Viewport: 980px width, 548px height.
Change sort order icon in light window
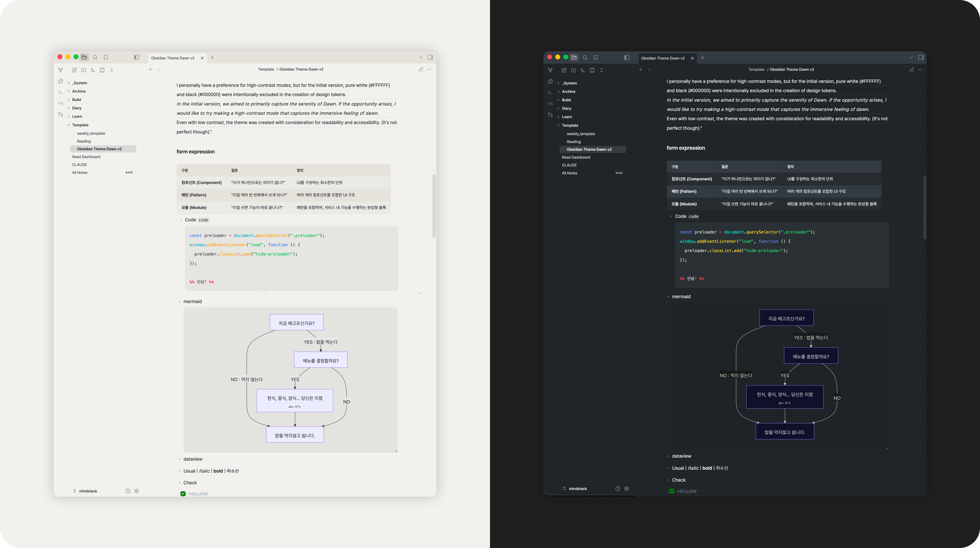click(x=93, y=70)
